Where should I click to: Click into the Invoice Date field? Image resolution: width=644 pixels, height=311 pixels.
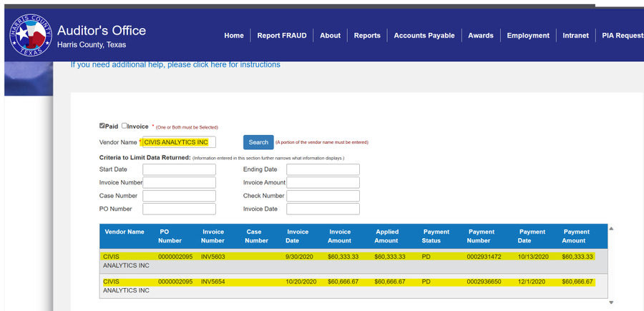323,209
